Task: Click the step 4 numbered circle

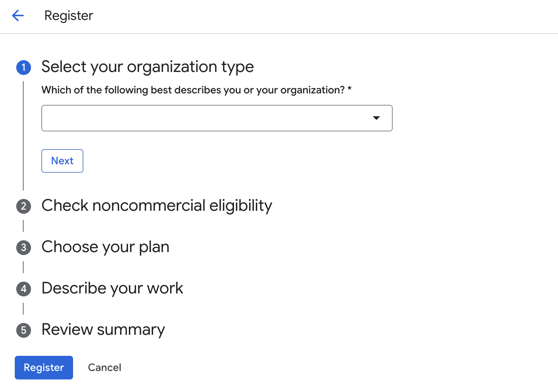Action: pos(24,289)
